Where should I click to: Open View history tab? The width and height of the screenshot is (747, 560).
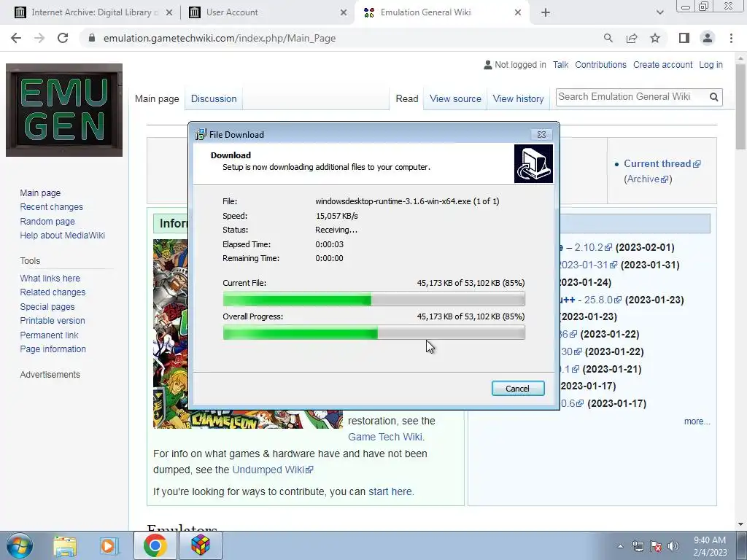(x=518, y=98)
